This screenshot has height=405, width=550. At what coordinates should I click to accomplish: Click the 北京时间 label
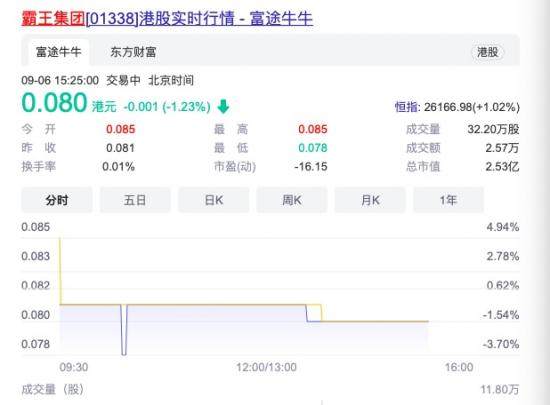coord(171,80)
